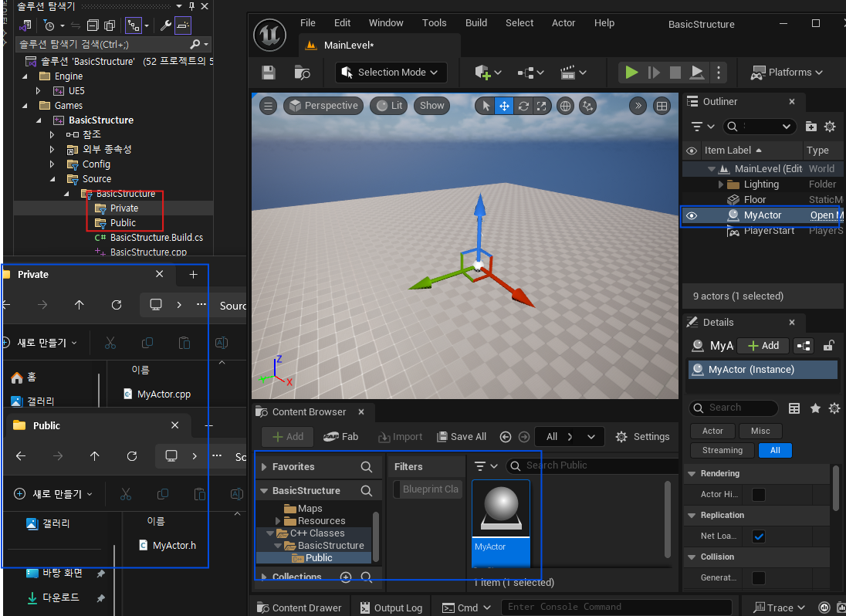Click the Stop simulation square button
The height and width of the screenshot is (616, 846).
(675, 73)
